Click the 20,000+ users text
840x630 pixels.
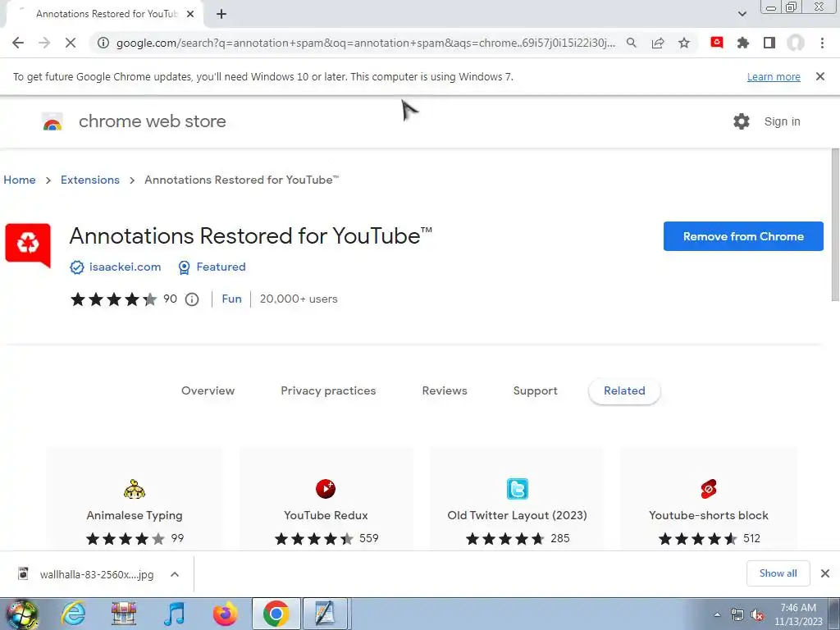tap(299, 299)
